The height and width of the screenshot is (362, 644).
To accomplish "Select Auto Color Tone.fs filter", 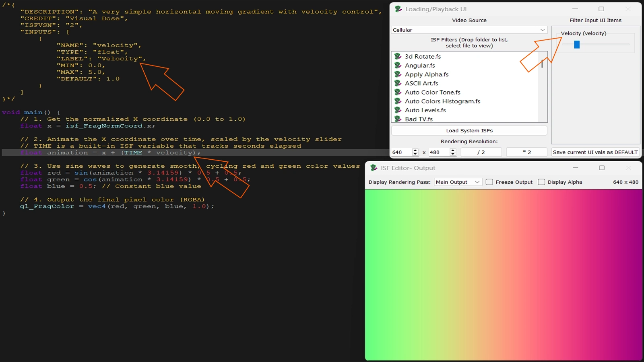I will pyautogui.click(x=465, y=92).
